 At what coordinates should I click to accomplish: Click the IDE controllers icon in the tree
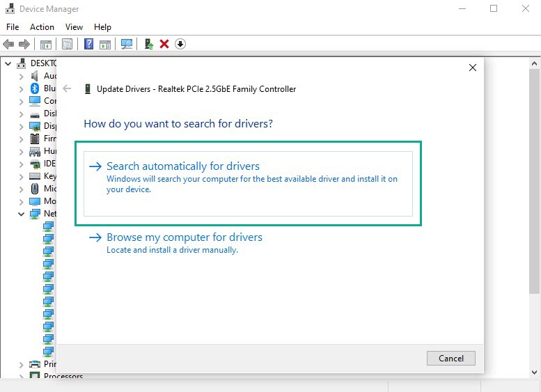(35, 164)
